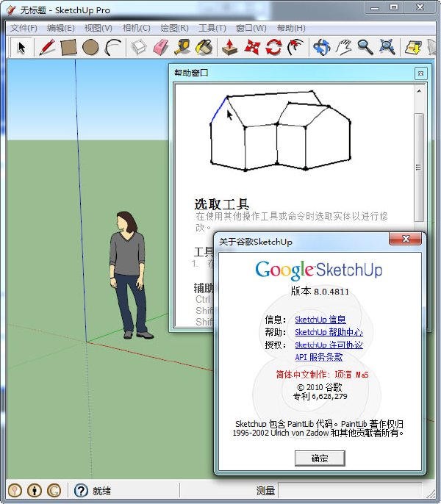Image resolution: width=441 pixels, height=504 pixels.
Task: Open the 窗口(W) menu
Action: [x=251, y=28]
